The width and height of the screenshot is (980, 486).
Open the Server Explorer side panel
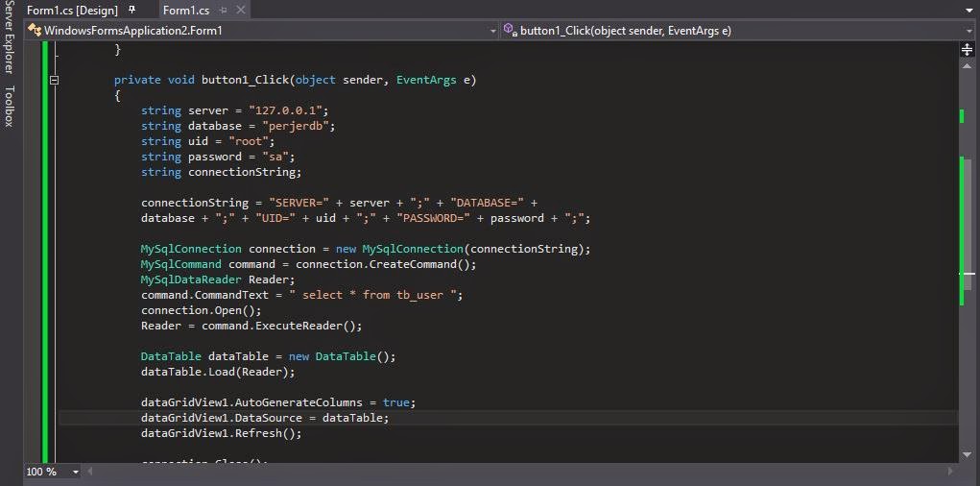pos(8,36)
